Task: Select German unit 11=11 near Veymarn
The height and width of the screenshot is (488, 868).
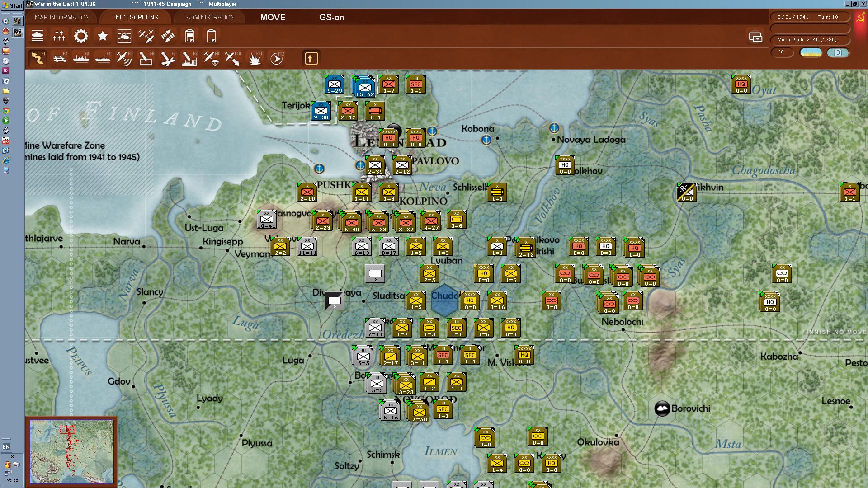Action: click(307, 247)
